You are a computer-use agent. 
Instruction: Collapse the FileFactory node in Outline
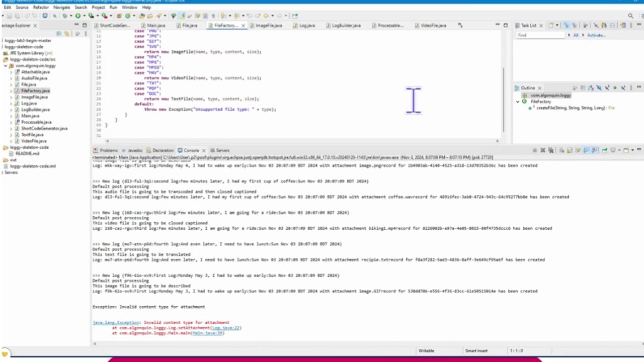pyautogui.click(x=518, y=102)
